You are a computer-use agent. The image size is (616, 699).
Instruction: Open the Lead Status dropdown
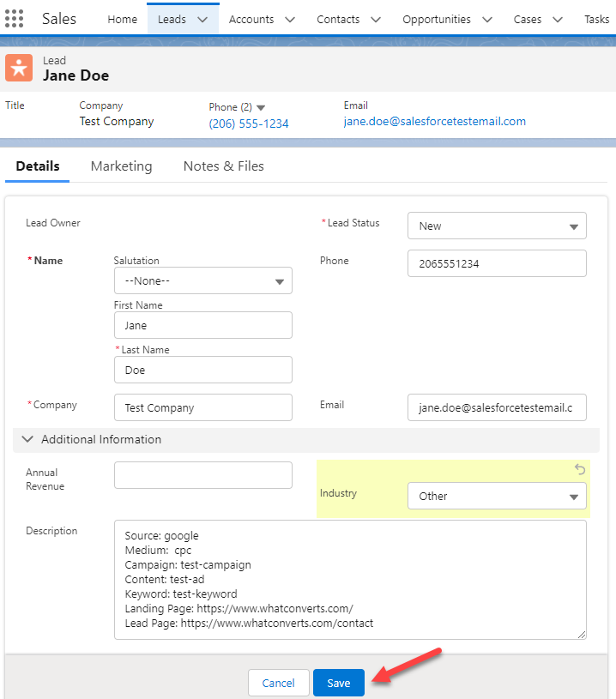pyautogui.click(x=497, y=226)
